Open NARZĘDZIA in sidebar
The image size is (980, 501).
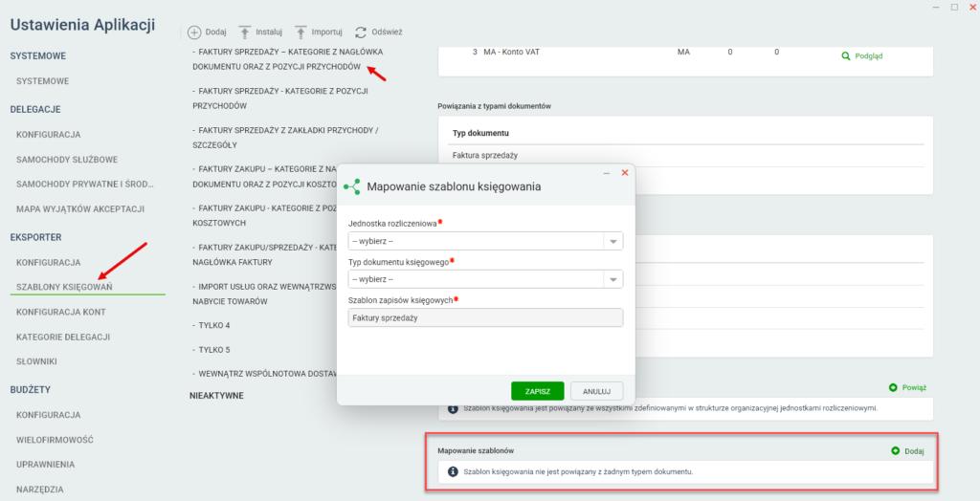pyautogui.click(x=40, y=490)
